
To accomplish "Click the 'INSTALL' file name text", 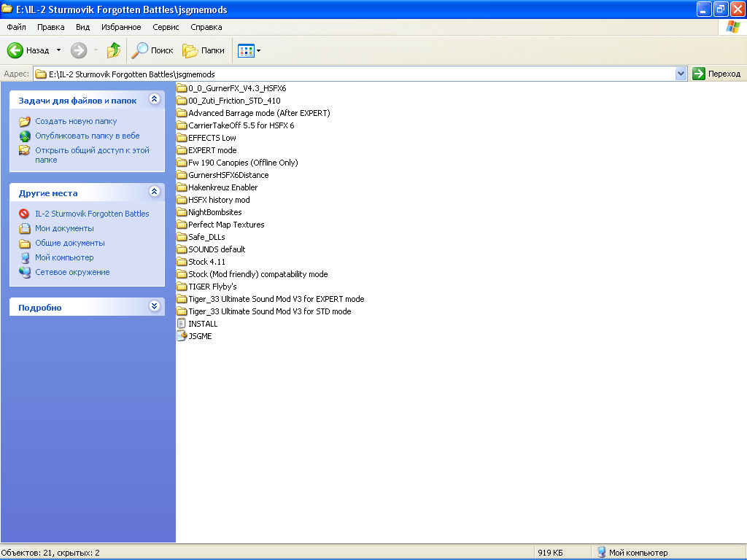I will [203, 323].
